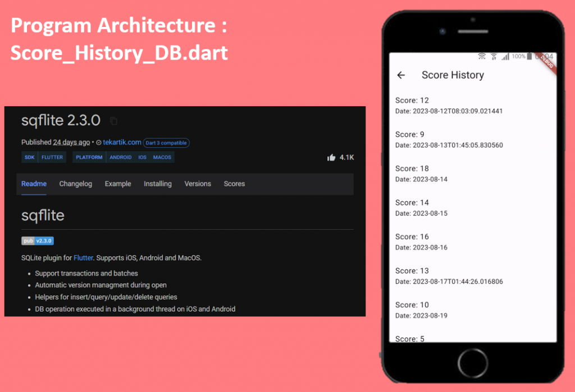Click the SDK tag
Screen dimensions: 575x392
(x=29, y=157)
